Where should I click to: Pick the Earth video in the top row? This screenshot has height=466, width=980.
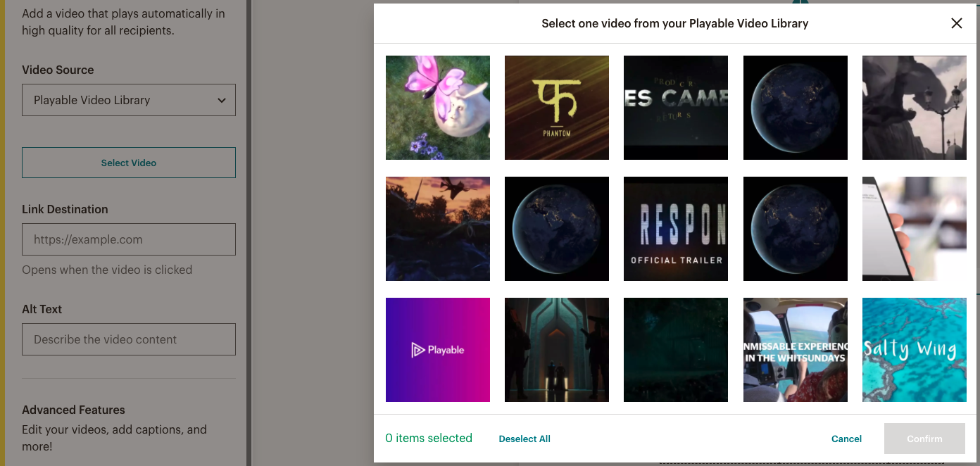point(796,108)
